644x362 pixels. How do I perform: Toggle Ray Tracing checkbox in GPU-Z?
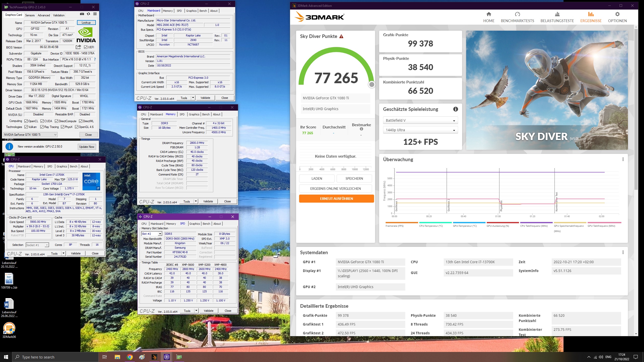click(42, 127)
